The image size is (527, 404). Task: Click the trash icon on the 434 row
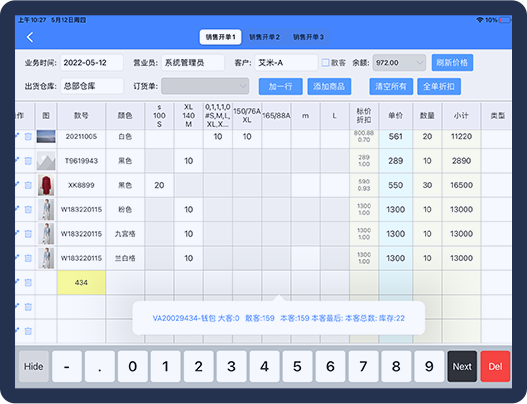(x=28, y=283)
